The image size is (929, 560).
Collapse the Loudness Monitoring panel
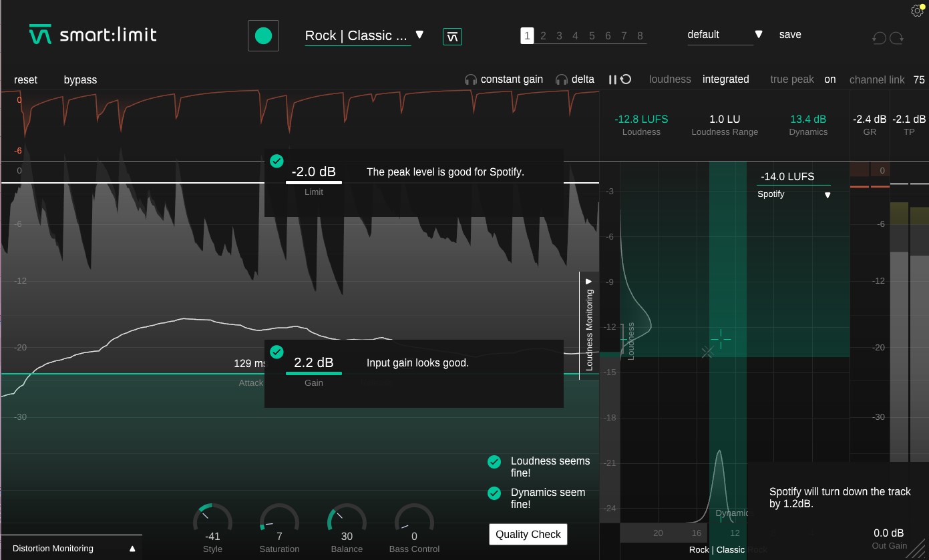coord(589,325)
